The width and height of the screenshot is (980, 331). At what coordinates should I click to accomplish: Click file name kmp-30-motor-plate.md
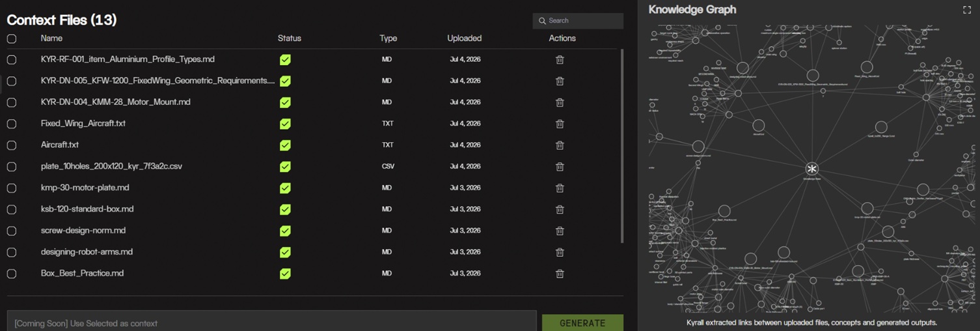85,188
